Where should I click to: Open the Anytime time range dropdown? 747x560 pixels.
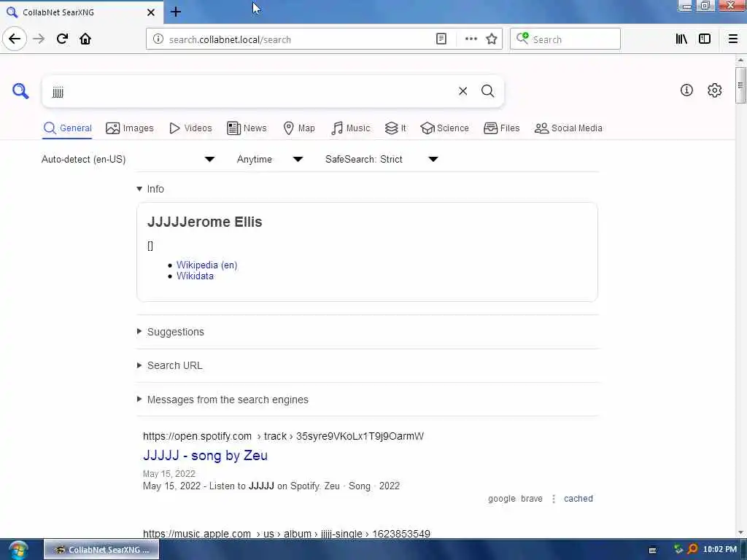pyautogui.click(x=270, y=159)
